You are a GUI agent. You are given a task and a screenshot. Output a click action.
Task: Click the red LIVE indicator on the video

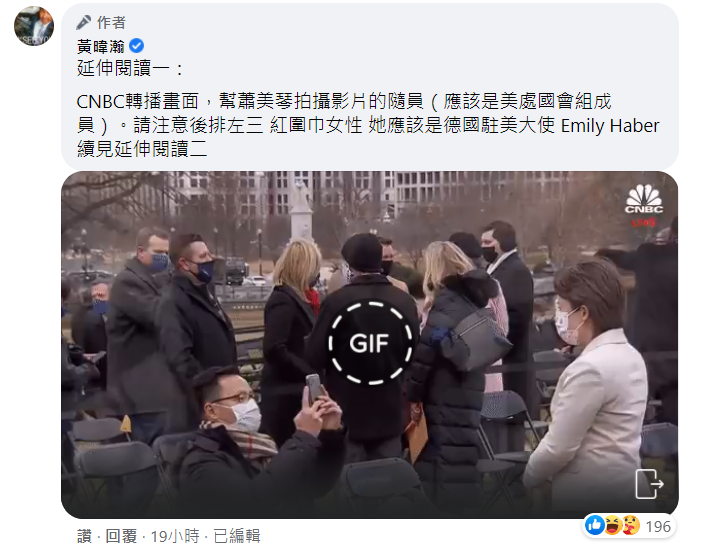pos(644,223)
